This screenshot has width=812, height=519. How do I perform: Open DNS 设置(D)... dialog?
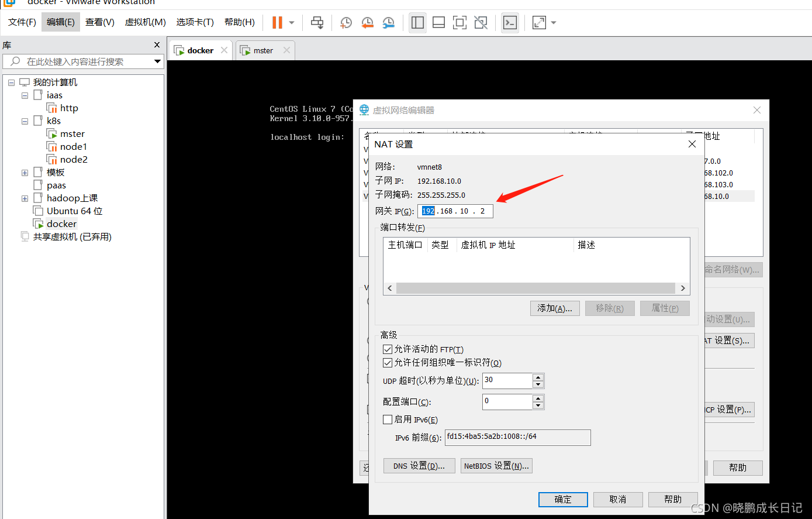pyautogui.click(x=419, y=466)
